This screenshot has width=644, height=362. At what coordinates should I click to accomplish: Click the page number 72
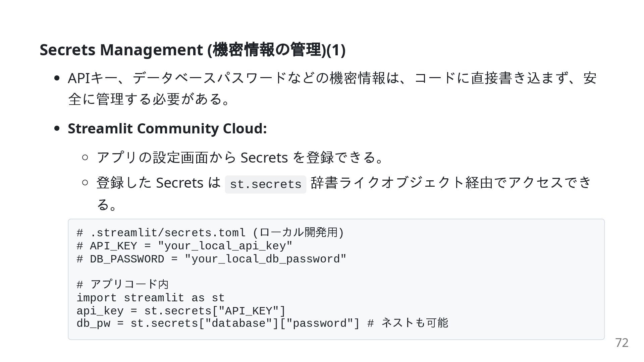[x=622, y=343]
